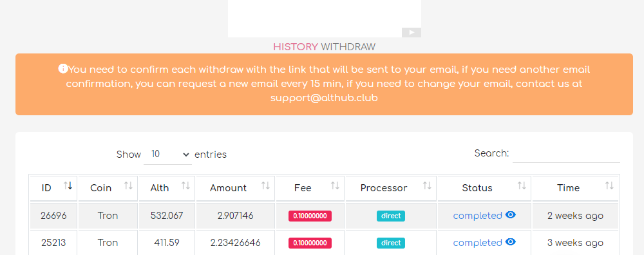This screenshot has height=255, width=644.
Task: Click the Search input field
Action: click(566, 154)
